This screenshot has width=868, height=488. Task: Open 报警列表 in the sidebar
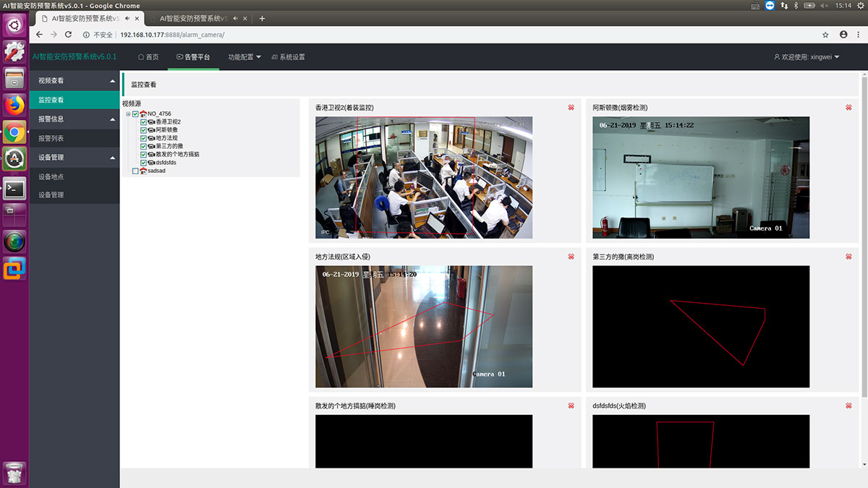(51, 138)
